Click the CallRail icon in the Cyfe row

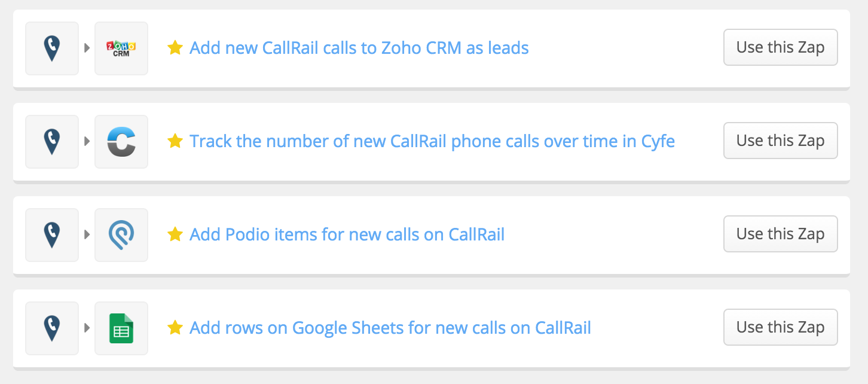pos(52,142)
